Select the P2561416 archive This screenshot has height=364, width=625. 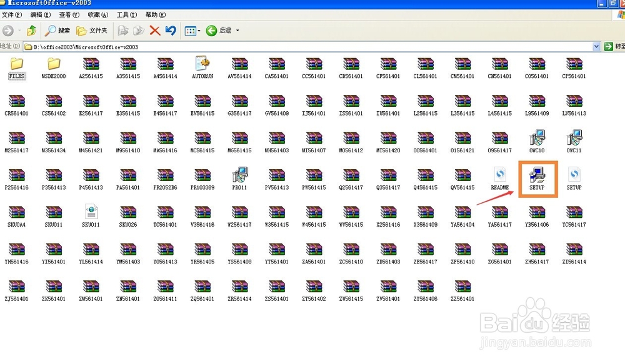pyautogui.click(x=17, y=180)
